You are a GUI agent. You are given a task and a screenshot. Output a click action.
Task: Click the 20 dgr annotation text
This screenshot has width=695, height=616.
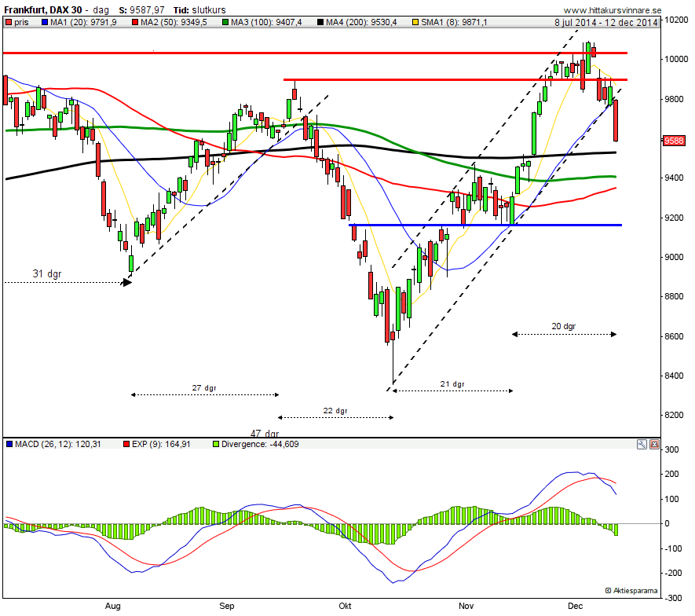(x=564, y=326)
